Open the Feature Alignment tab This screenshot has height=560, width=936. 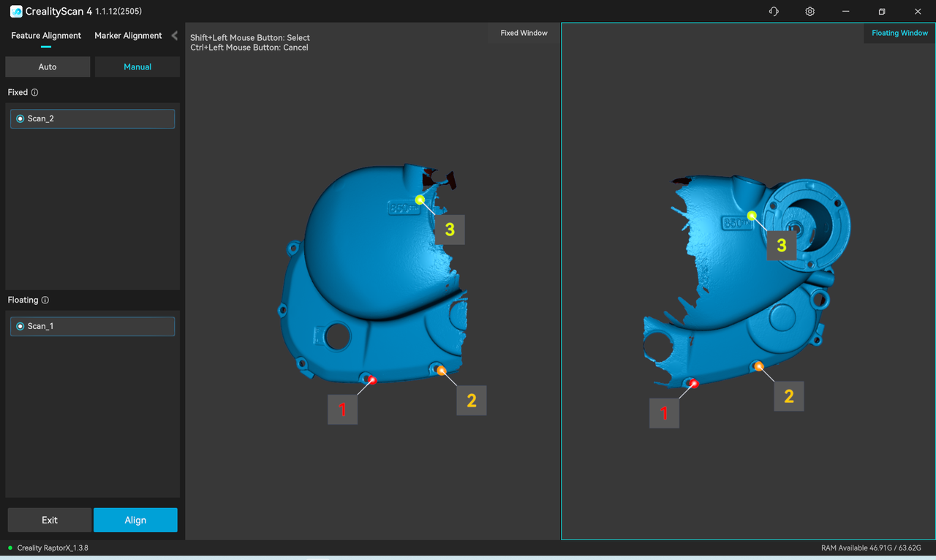coord(46,36)
